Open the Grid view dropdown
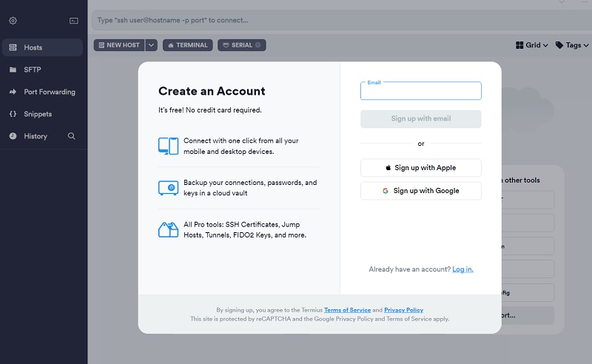 pos(531,45)
